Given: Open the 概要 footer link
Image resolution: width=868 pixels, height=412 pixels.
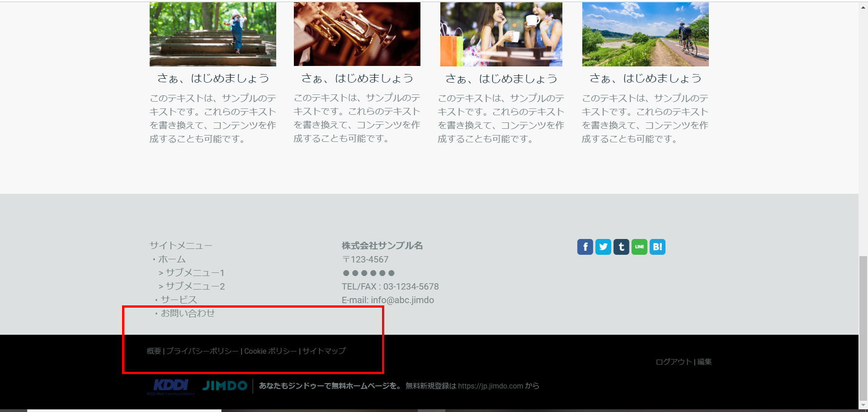Looking at the screenshot, I should [x=154, y=351].
